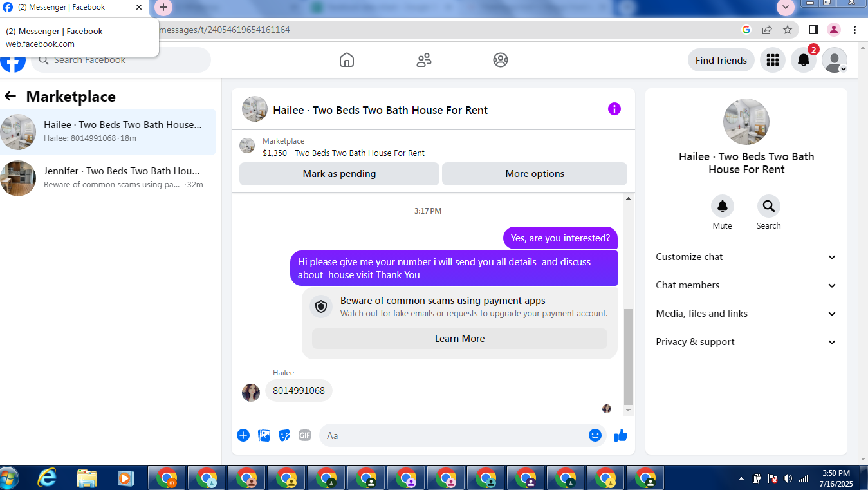Viewport: 868px width, 490px height.
Task: Open the Groups icon in top navigation
Action: [x=501, y=60]
